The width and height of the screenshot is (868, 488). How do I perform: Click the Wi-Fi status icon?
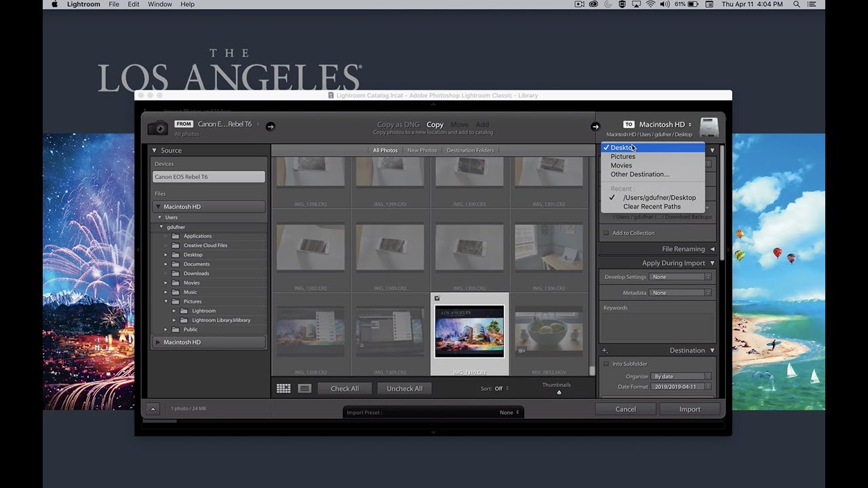click(650, 4)
